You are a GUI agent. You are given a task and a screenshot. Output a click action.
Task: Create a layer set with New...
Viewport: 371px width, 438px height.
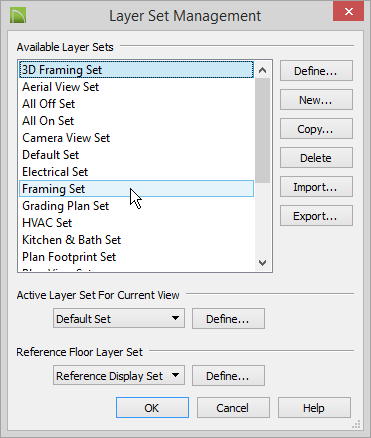point(316,100)
